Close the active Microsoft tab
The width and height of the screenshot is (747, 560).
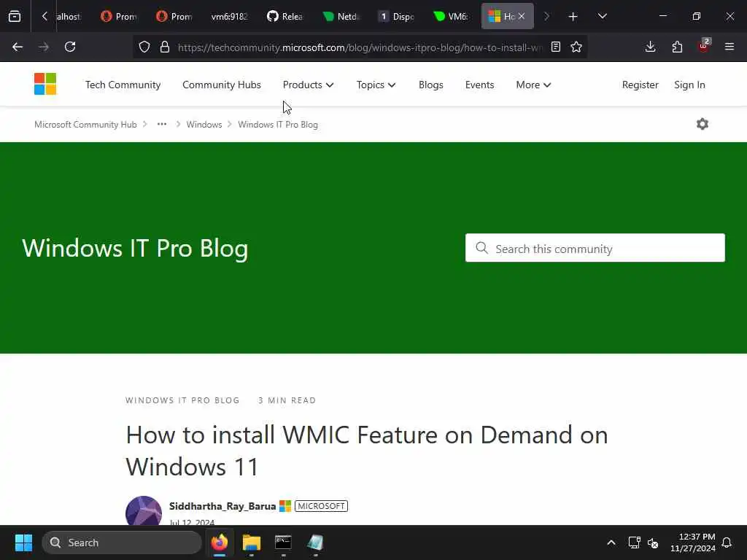coord(522,16)
